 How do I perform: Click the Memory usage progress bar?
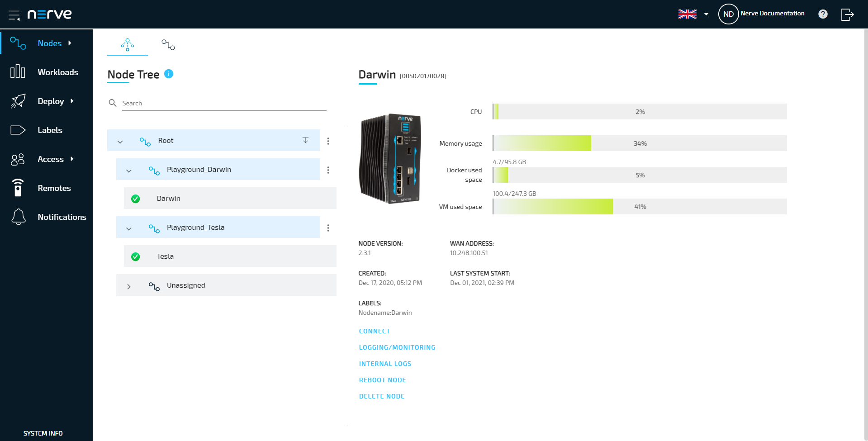click(640, 143)
